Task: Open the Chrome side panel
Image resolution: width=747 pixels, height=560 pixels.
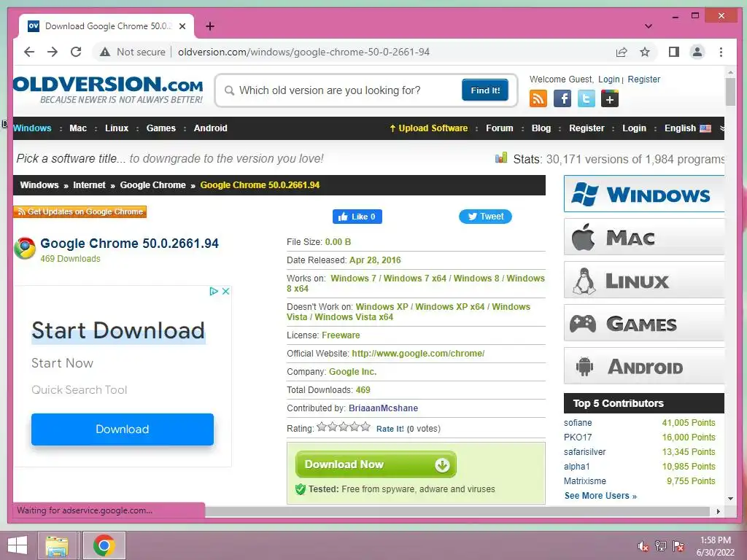Action: pyautogui.click(x=673, y=52)
